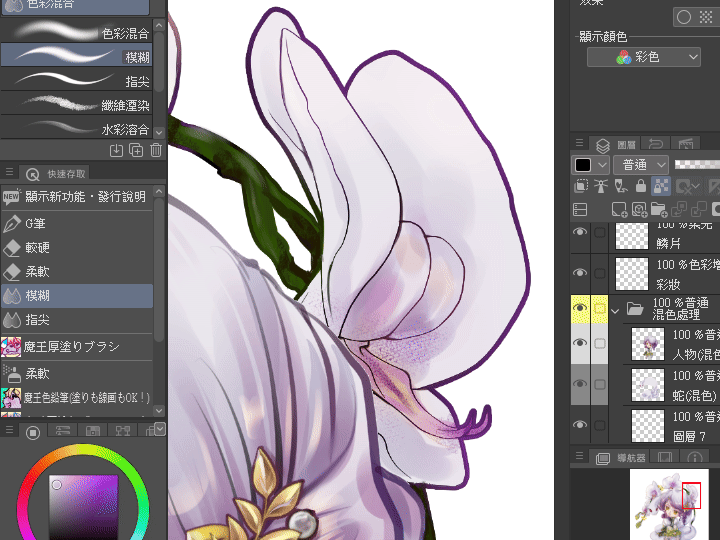
Task: Toggle clip to layer below icon
Action: [x=581, y=186]
